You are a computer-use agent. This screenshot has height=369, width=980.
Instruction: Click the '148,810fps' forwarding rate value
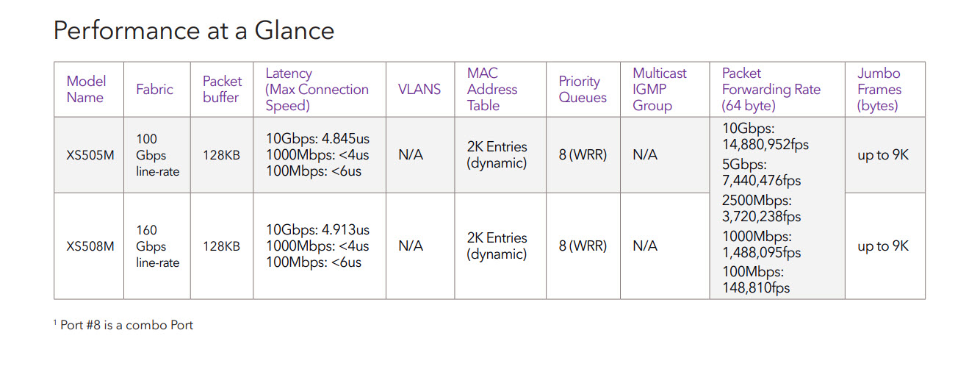(x=756, y=288)
